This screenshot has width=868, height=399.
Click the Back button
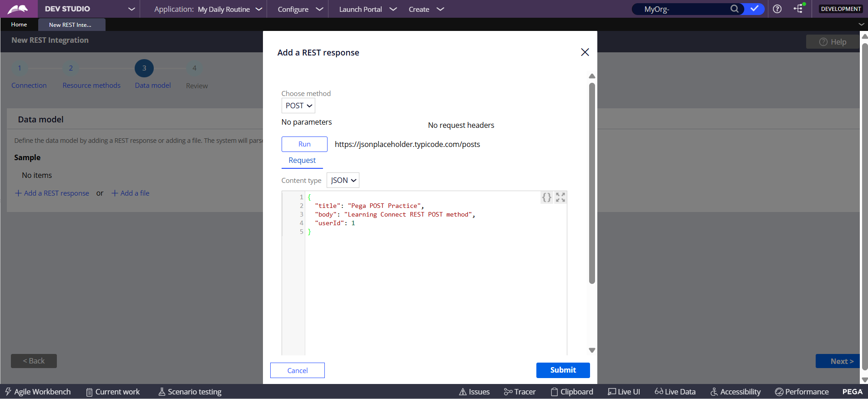(34, 361)
